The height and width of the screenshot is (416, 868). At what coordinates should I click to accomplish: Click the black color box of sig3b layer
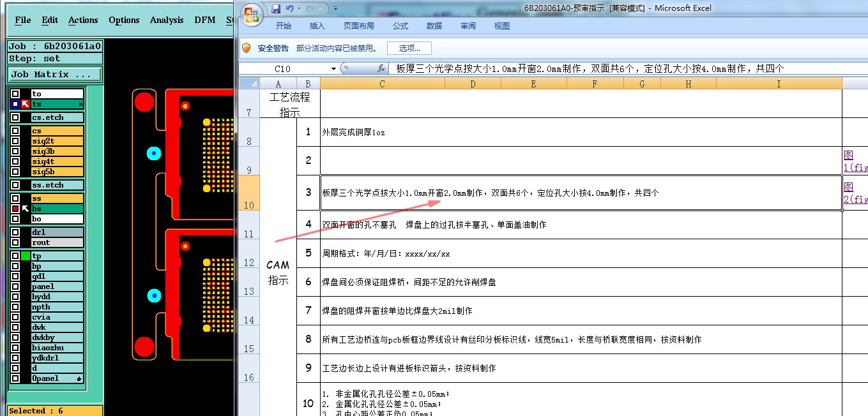click(26, 151)
